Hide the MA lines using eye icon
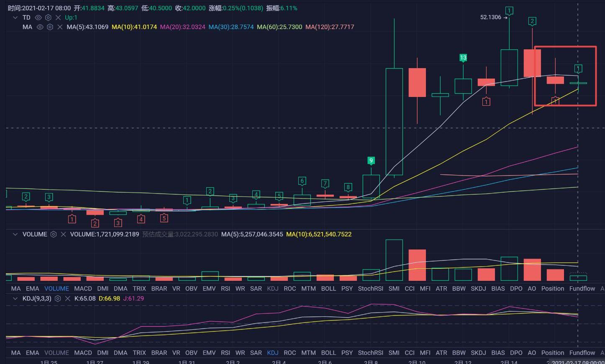 pyautogui.click(x=40, y=27)
